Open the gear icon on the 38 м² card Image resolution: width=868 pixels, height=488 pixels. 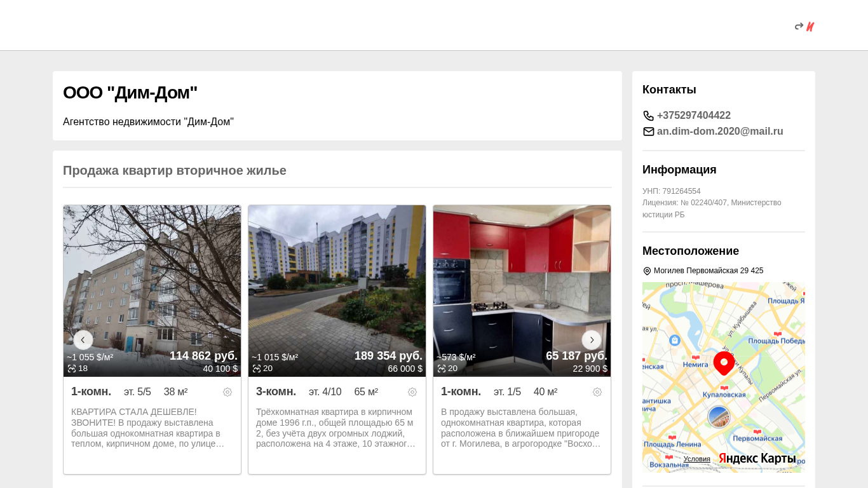click(227, 392)
